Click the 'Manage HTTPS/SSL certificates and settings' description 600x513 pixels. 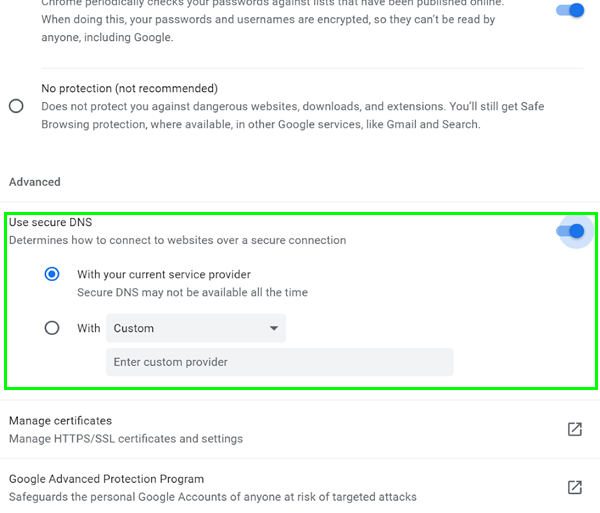click(126, 438)
